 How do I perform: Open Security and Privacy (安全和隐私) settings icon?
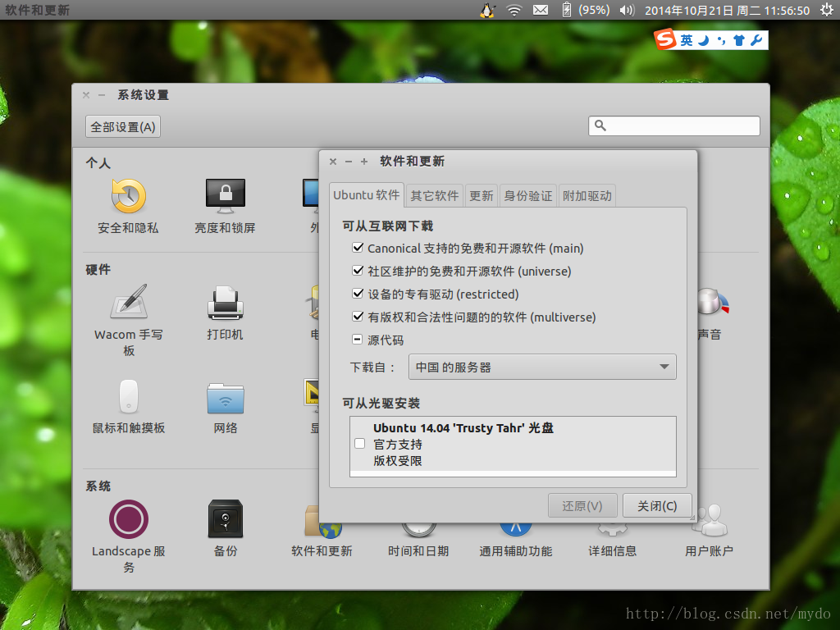[x=128, y=196]
